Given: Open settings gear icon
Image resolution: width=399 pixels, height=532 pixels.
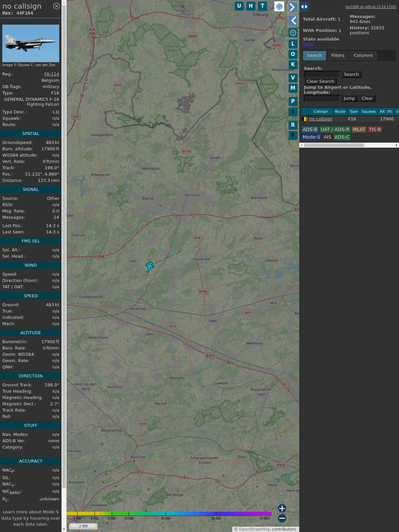Looking at the screenshot, I should (x=293, y=33).
